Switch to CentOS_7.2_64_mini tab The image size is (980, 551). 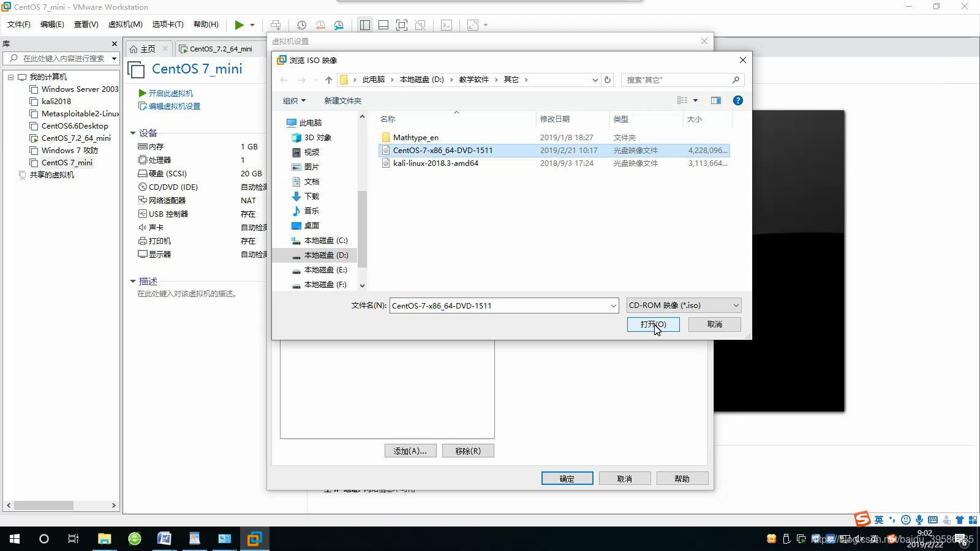tap(221, 49)
